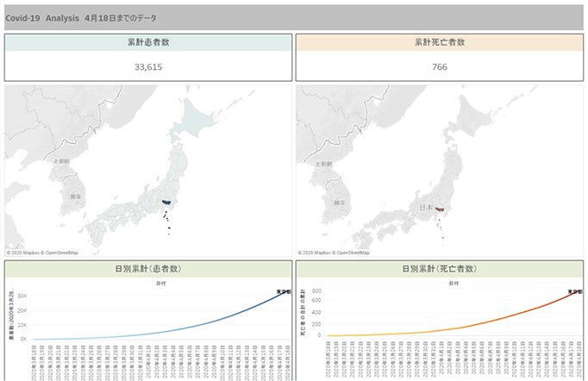Viewport: 588px width, 381px height.
Task: Click the 800 axis label on deaths chart
Action: point(316,290)
